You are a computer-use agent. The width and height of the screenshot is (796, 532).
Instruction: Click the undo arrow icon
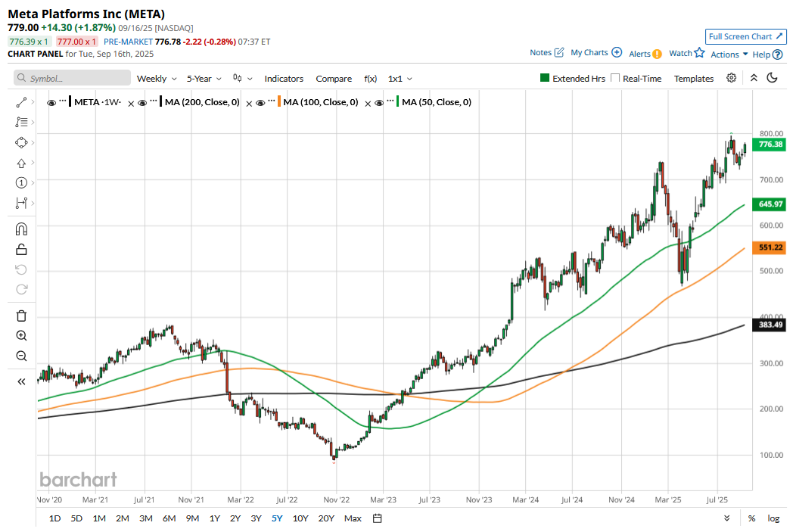[21, 269]
